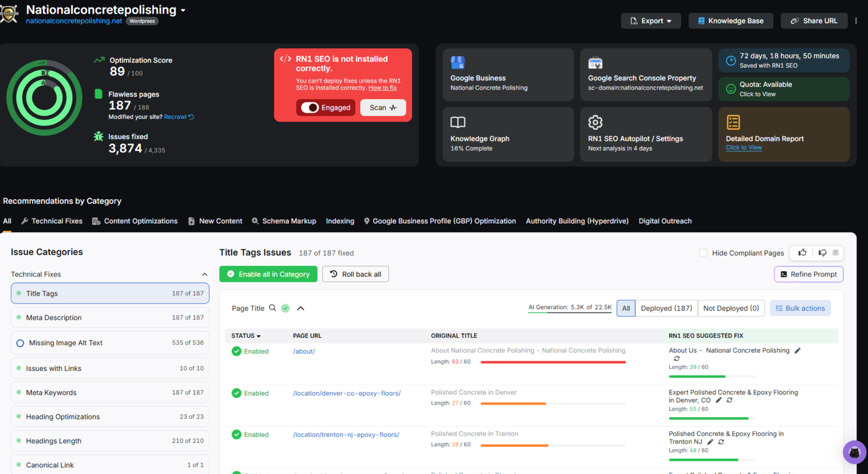Viewport: 868px width, 474px height.
Task: Click the thumbs up feedback icon
Action: (x=802, y=252)
